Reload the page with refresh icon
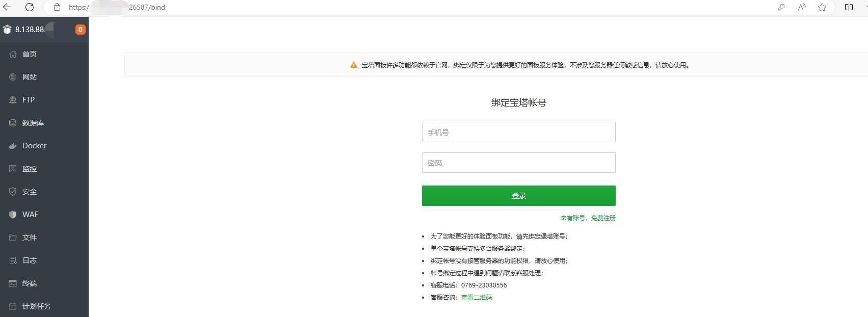The height and width of the screenshot is (317, 868). (x=30, y=7)
